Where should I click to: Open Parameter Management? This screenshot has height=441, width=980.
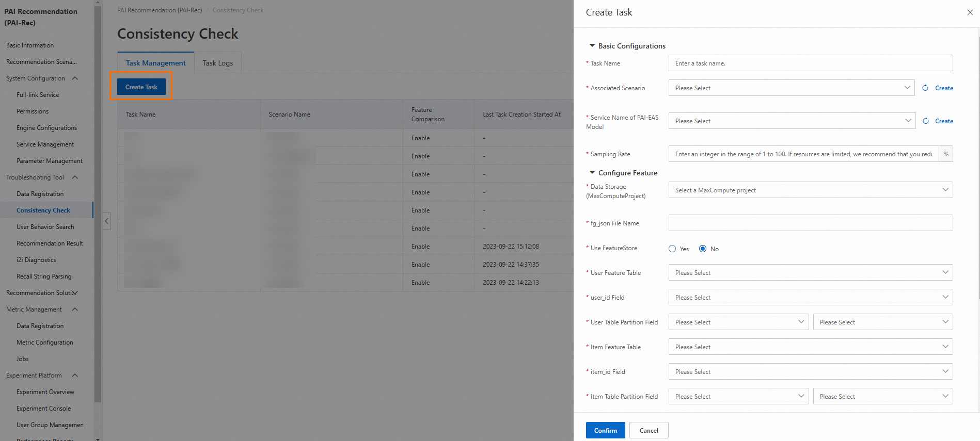tap(50, 161)
